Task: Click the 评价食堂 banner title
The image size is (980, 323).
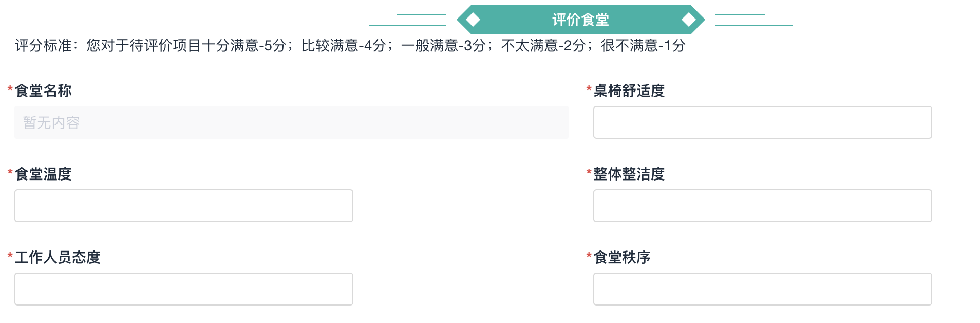Action: coord(580,20)
